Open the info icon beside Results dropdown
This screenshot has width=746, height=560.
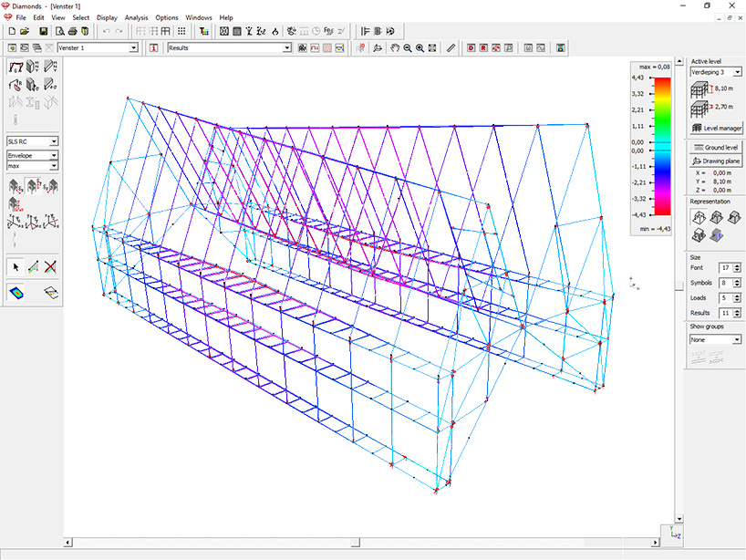point(154,47)
